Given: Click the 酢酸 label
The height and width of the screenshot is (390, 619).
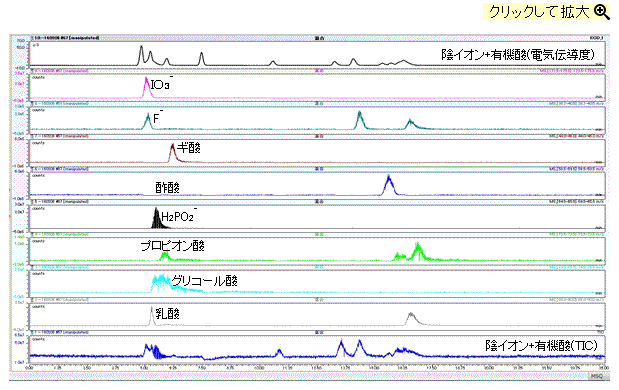Looking at the screenshot, I should (167, 187).
